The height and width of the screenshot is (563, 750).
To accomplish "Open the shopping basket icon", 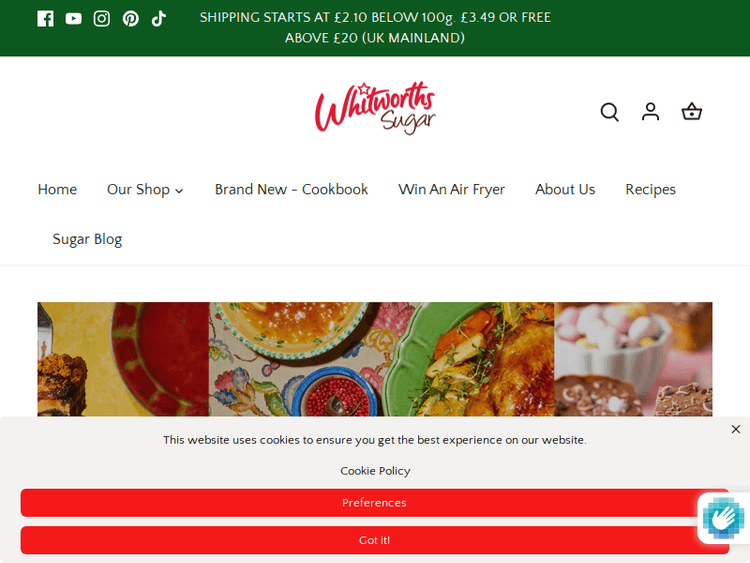I will click(692, 112).
